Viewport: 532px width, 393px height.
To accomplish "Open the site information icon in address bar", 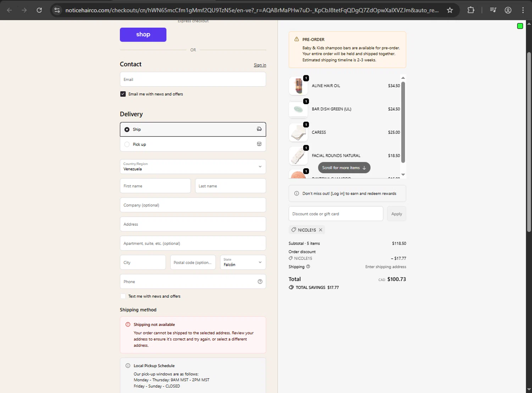I will click(57, 10).
